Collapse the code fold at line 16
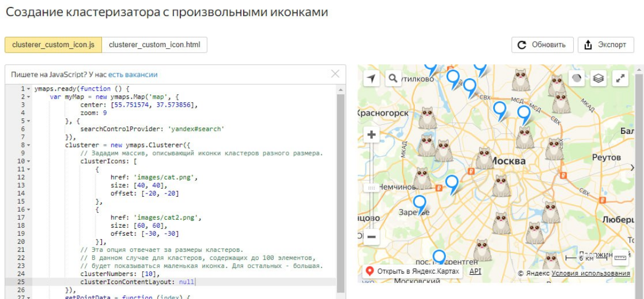 (28, 210)
